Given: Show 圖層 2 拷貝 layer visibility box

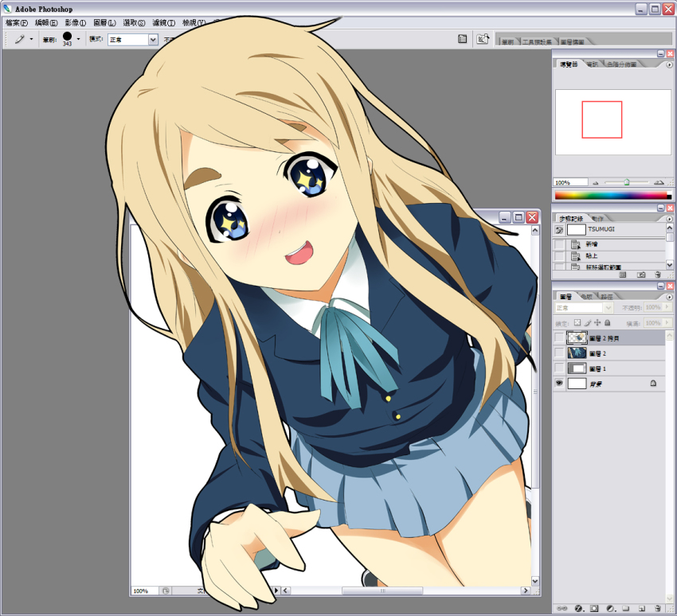Looking at the screenshot, I should tap(559, 337).
